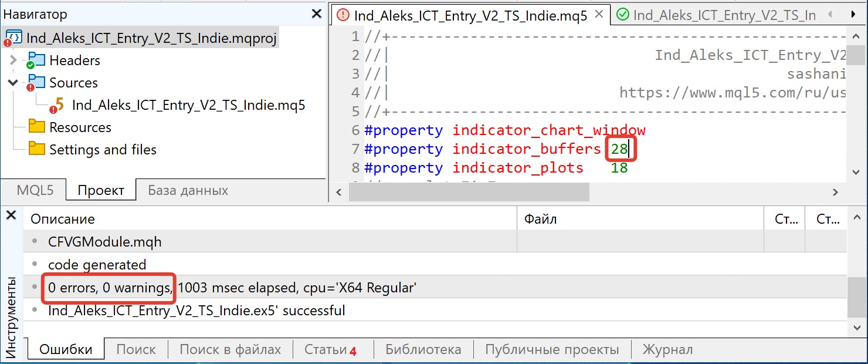Click the mqproj project file icon
Screen dimensions: 868x364
(15, 38)
